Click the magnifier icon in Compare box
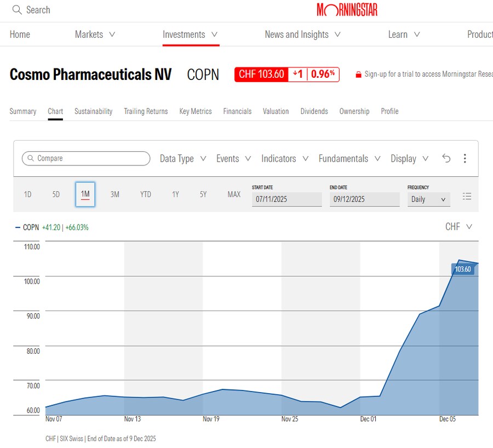Image resolution: width=493 pixels, height=448 pixels. tap(30, 158)
